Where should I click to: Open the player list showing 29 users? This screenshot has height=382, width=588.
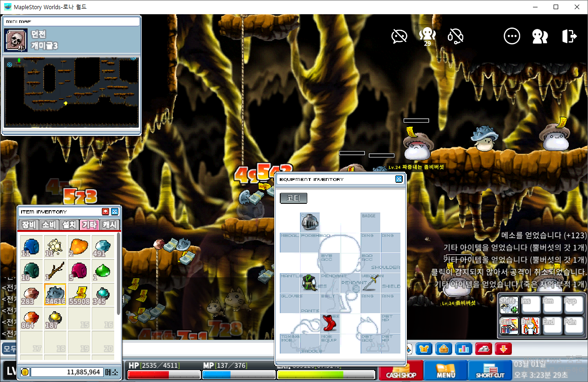(x=427, y=36)
